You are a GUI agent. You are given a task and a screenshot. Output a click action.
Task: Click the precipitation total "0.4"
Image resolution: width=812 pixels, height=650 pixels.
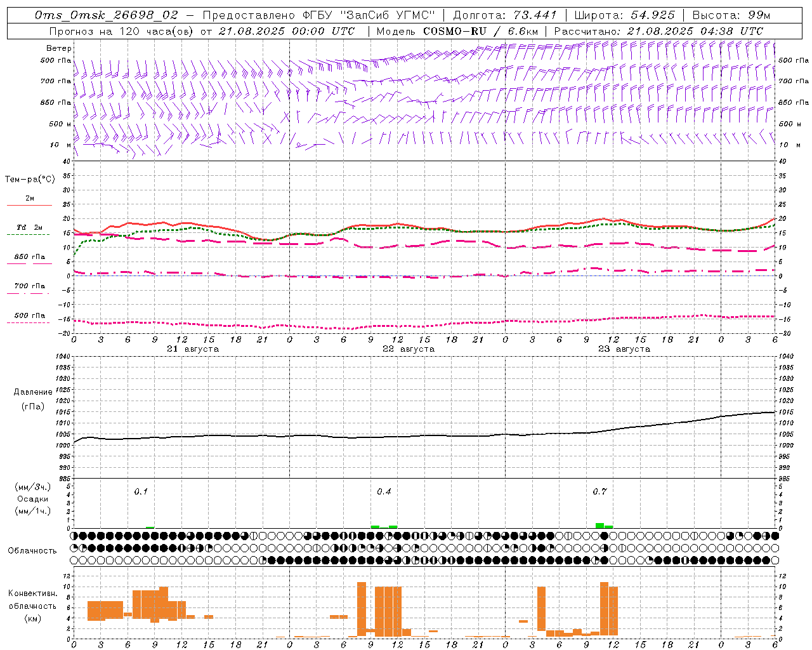[384, 492]
